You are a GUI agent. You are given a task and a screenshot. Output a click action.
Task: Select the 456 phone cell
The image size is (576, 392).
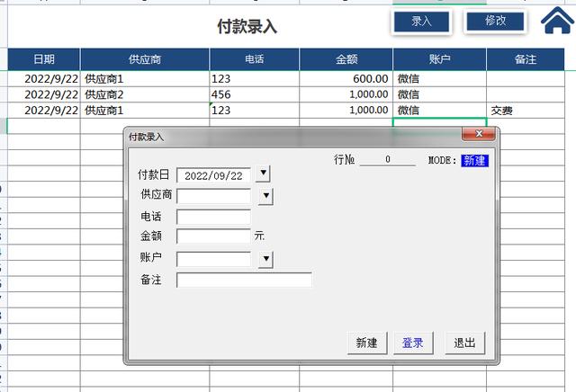click(x=254, y=94)
